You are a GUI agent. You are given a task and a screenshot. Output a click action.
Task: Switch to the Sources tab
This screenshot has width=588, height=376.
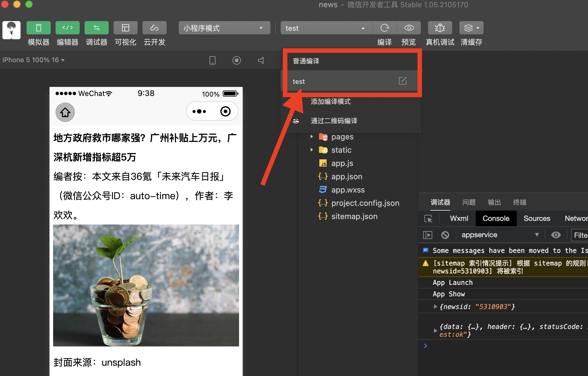[537, 218]
